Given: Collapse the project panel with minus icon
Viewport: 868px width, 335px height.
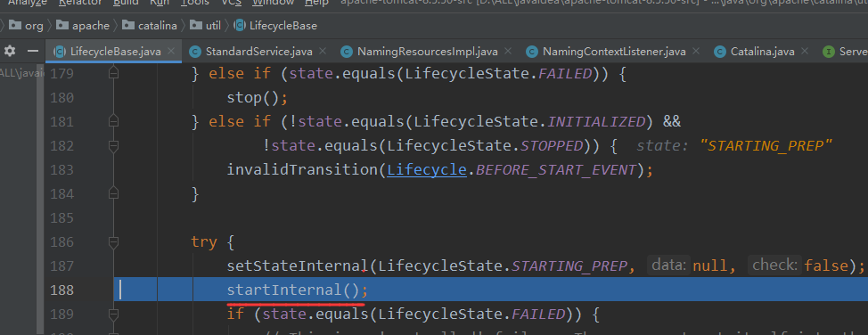Looking at the screenshot, I should point(33,51).
